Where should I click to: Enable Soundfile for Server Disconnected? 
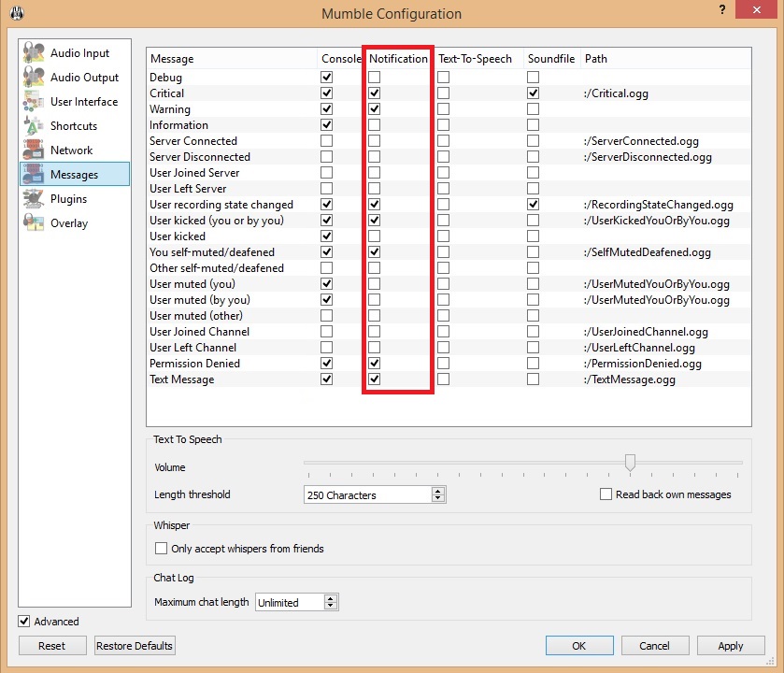[533, 156]
